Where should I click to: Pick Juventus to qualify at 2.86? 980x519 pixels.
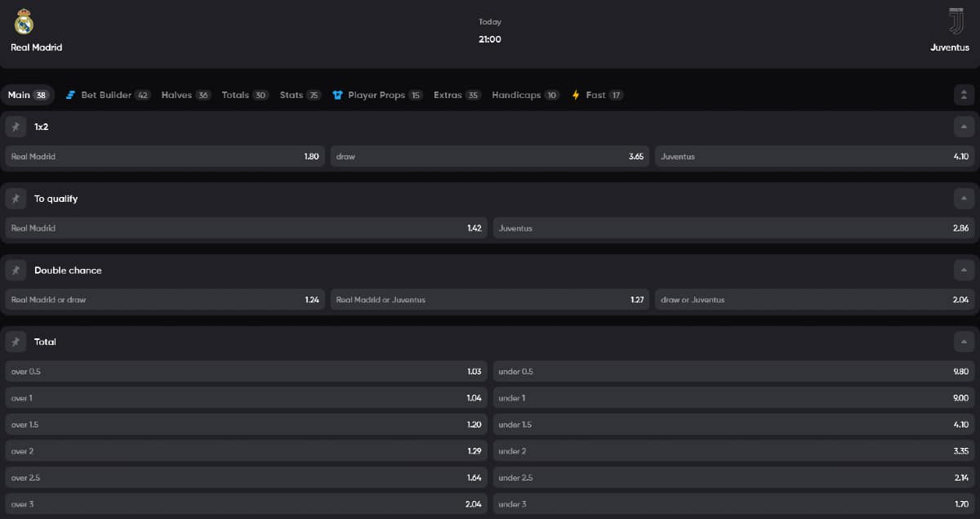734,228
